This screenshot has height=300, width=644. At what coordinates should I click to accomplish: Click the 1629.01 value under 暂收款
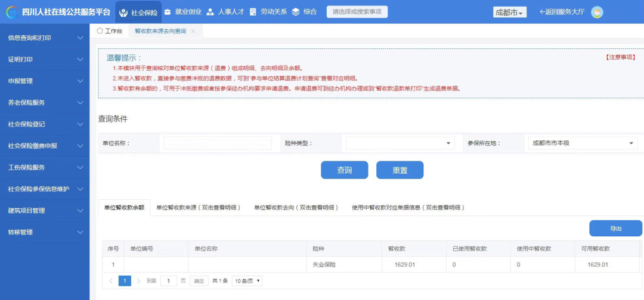[x=404, y=265]
